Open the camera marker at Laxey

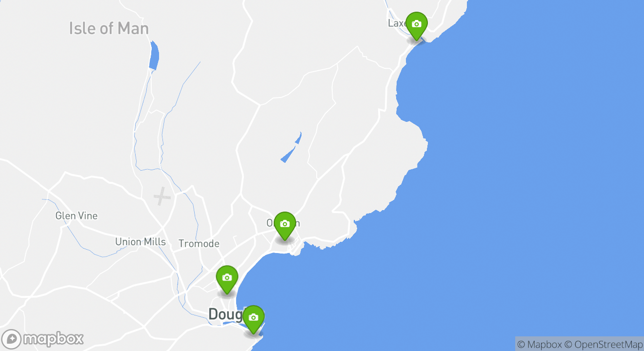click(x=416, y=26)
